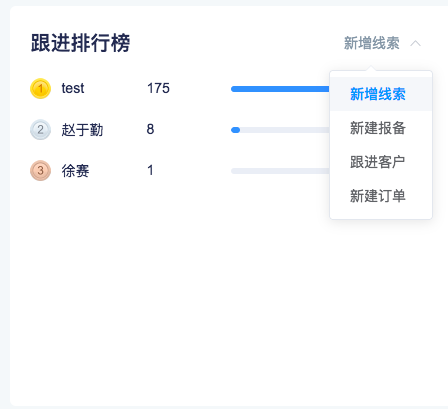This screenshot has height=409, width=448.
Task: Click the silver second-place medal icon
Action: coord(40,130)
